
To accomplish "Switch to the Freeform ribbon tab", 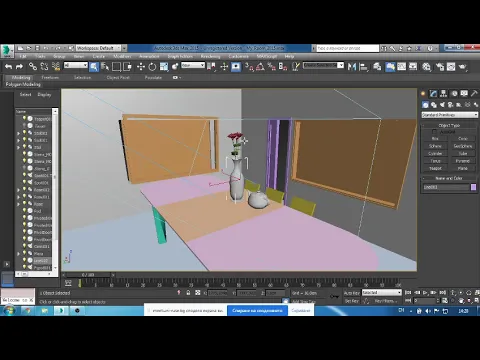I will coord(50,77).
